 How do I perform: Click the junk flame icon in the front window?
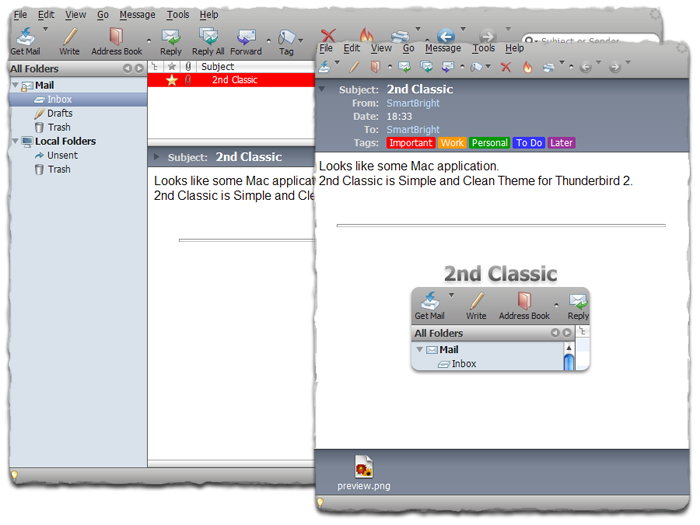(x=528, y=67)
